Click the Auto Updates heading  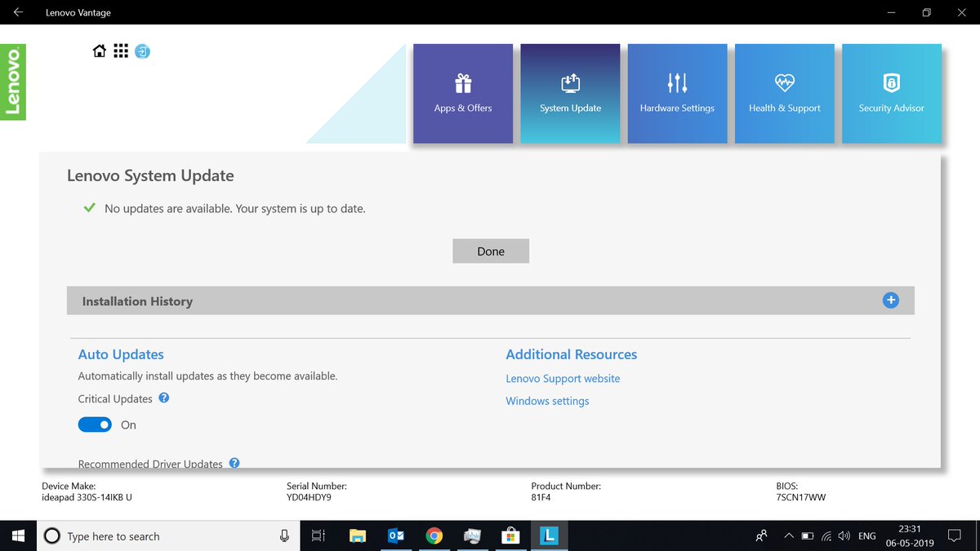click(x=121, y=354)
